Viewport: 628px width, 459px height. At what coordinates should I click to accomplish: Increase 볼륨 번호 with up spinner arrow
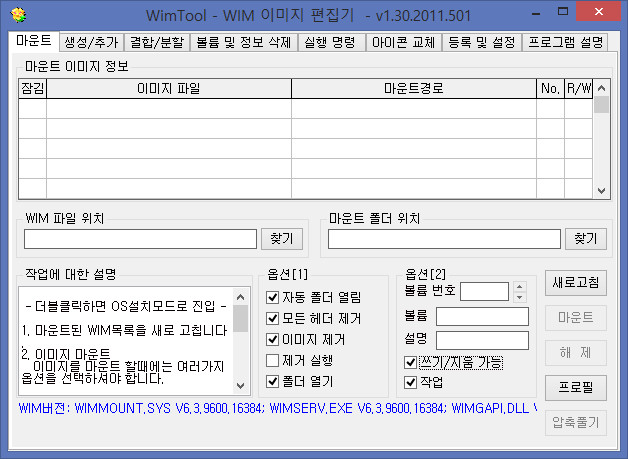pyautogui.click(x=519, y=287)
